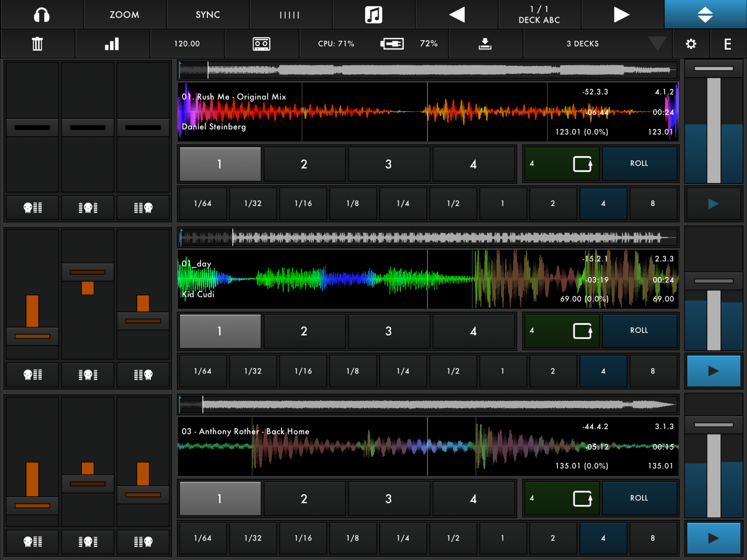This screenshot has width=747, height=560.
Task: Open the bar chart levels icon
Action: tap(112, 43)
